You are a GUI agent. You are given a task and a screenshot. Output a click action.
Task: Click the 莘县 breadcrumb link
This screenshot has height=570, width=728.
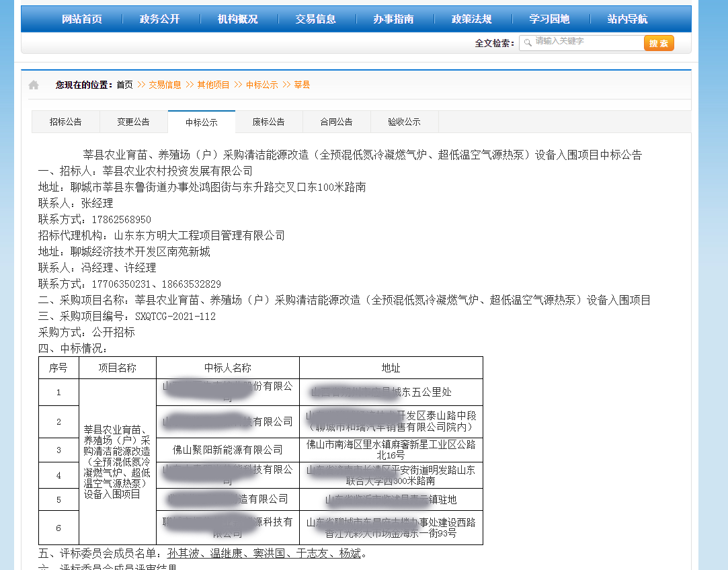(302, 85)
